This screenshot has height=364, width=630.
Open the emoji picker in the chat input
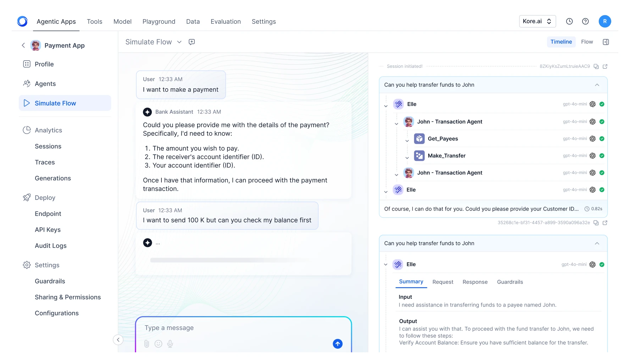158,343
